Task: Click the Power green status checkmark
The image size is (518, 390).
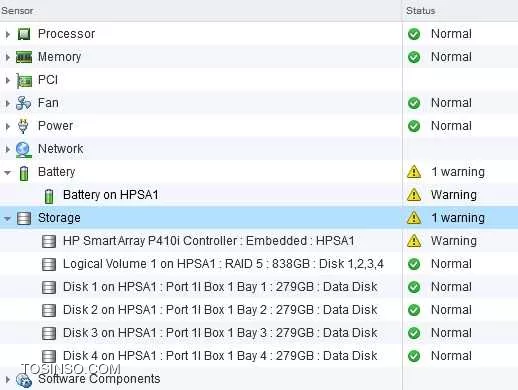Action: click(x=414, y=126)
